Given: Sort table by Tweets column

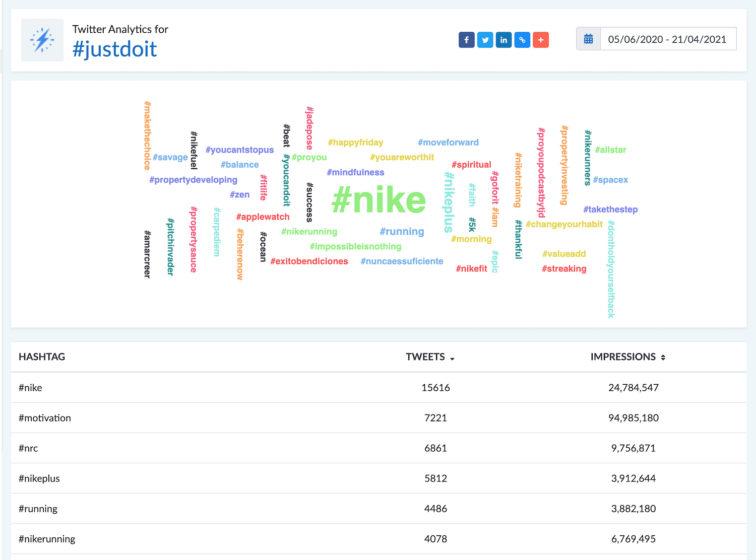Looking at the screenshot, I should click(430, 357).
